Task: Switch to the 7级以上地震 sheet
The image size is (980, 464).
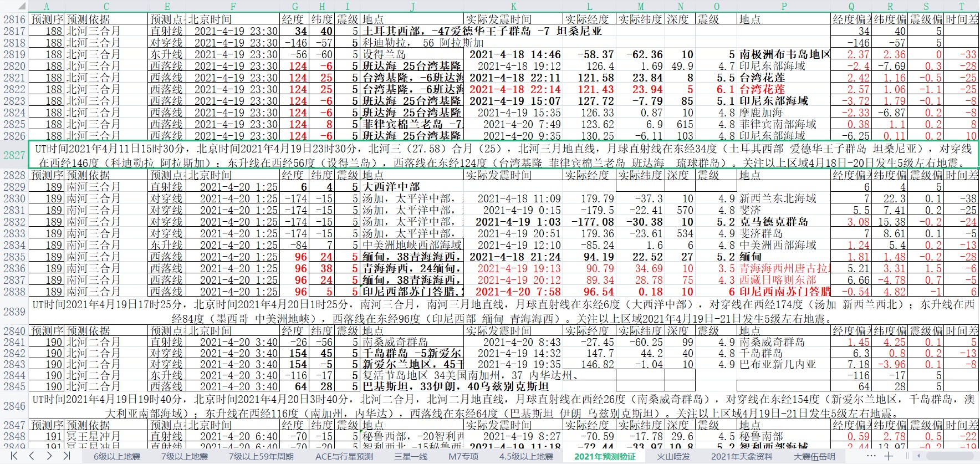Action: tap(184, 457)
